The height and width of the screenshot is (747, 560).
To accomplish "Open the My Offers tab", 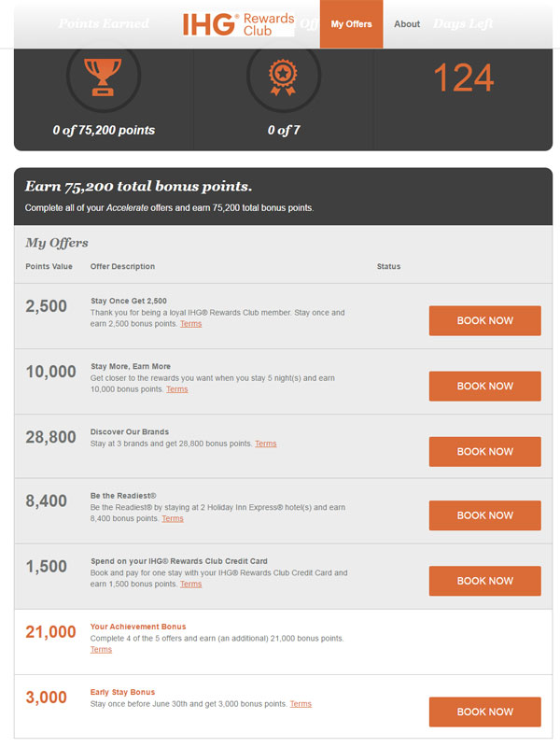I will pos(351,24).
